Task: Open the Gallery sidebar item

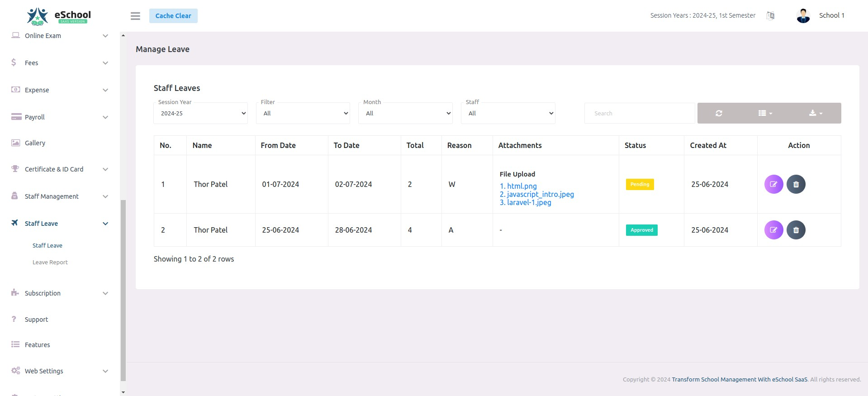Action: pyautogui.click(x=35, y=143)
